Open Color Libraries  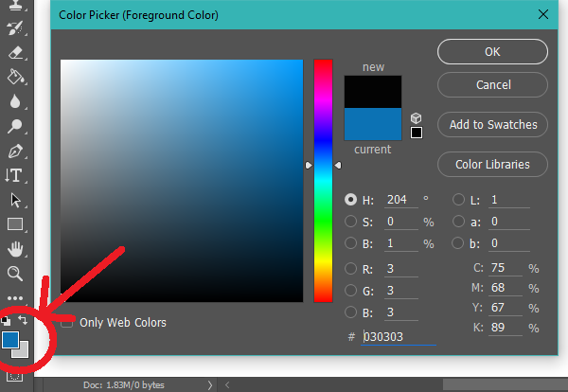492,165
